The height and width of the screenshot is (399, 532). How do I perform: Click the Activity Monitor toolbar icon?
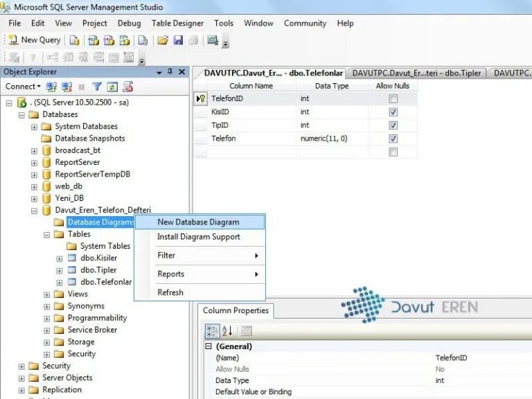(213, 40)
